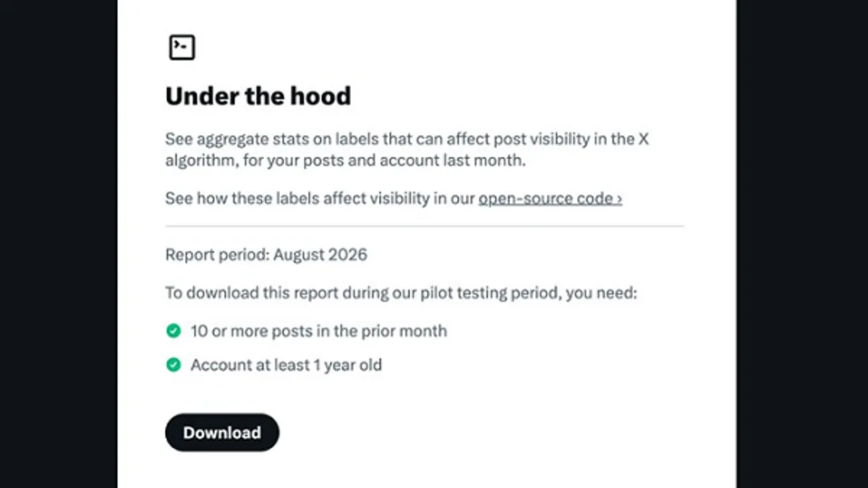Click the See how these labels affect visibility text

click(x=320, y=198)
